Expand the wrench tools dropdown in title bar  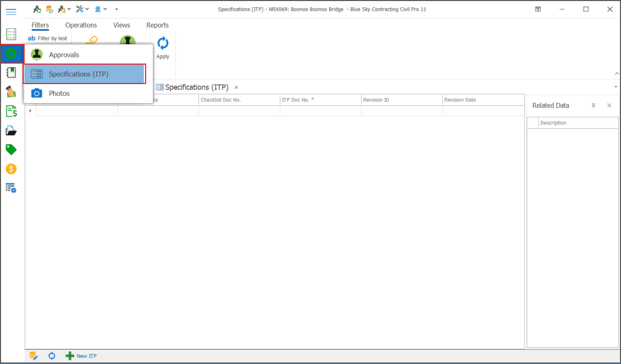coord(82,9)
